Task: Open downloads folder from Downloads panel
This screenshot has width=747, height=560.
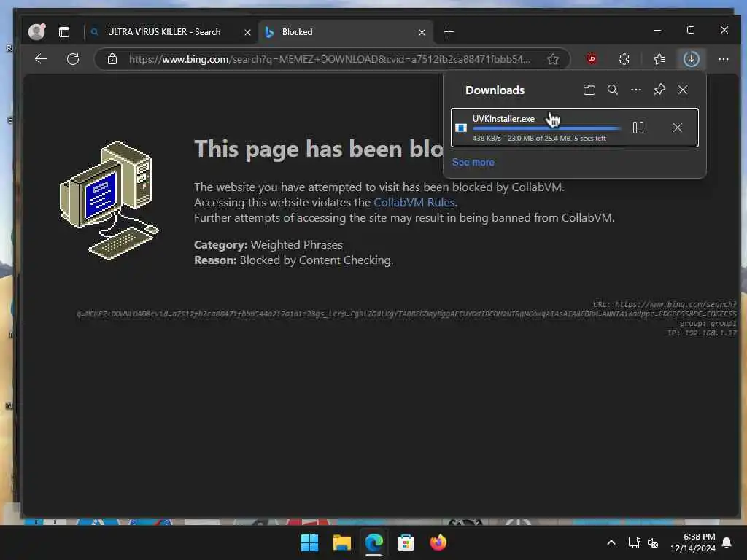Action: (x=589, y=90)
